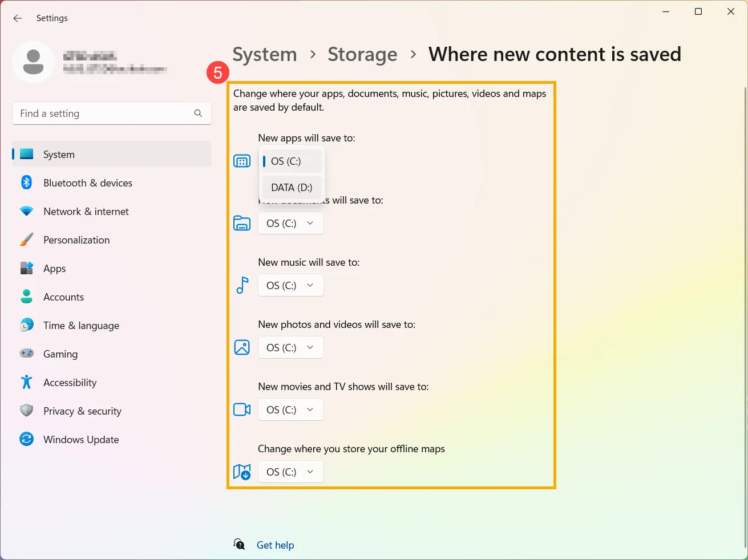The image size is (748, 560).
Task: Open the Apps settings page
Action: (112, 268)
